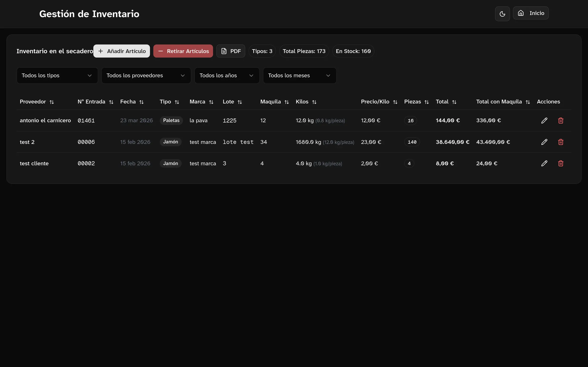Toggle dark mode with the moon icon

[x=502, y=14]
